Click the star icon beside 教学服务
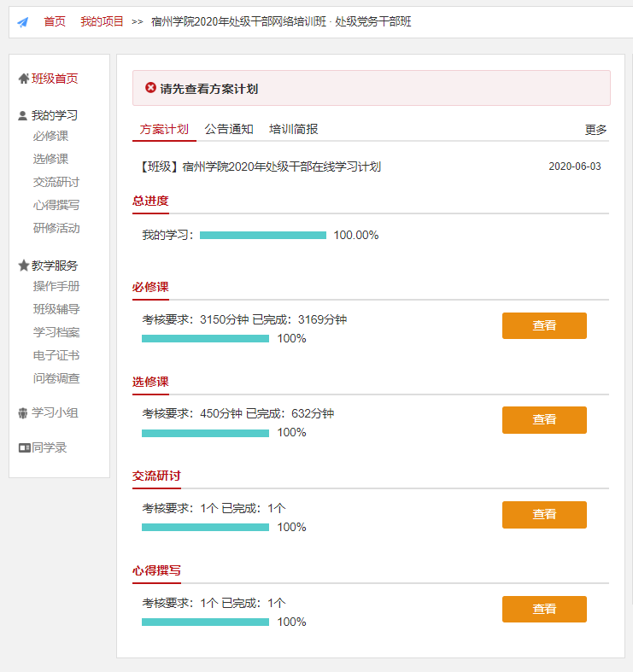 23,266
